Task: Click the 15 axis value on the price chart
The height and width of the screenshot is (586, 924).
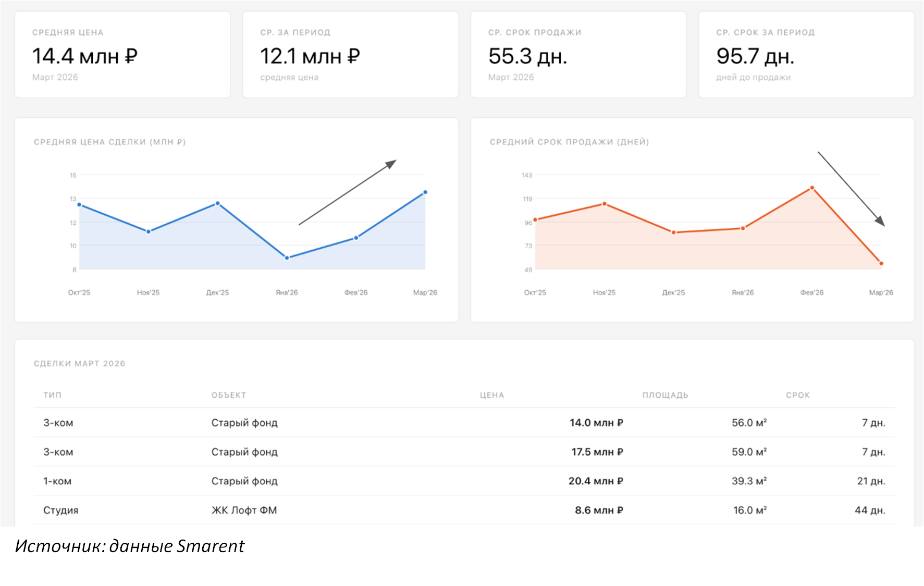Action: (73, 175)
